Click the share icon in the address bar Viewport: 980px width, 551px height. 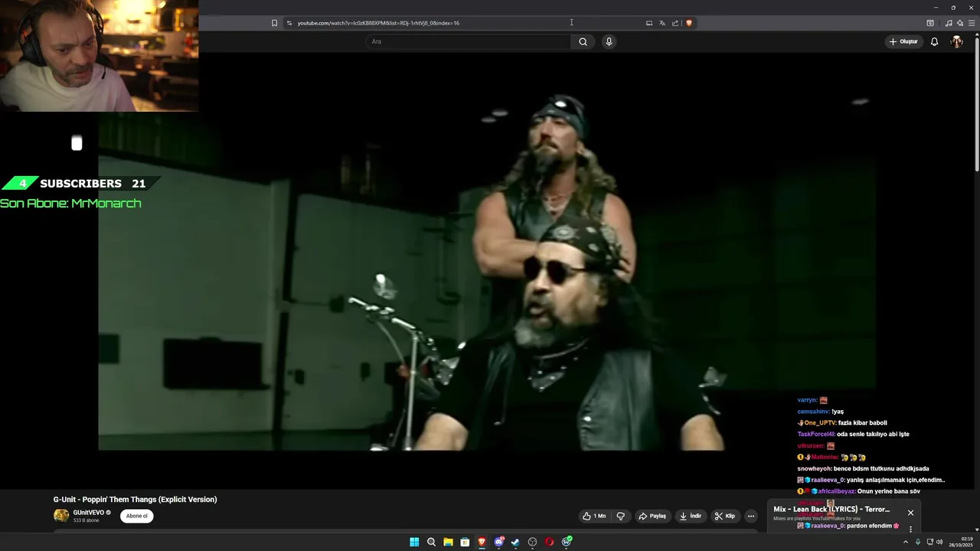pos(675,23)
